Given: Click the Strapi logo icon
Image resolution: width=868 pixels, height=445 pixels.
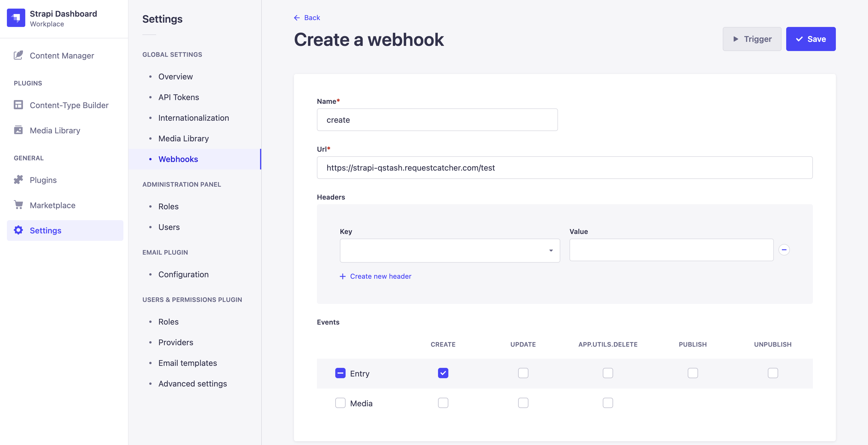Looking at the screenshot, I should [x=16, y=18].
